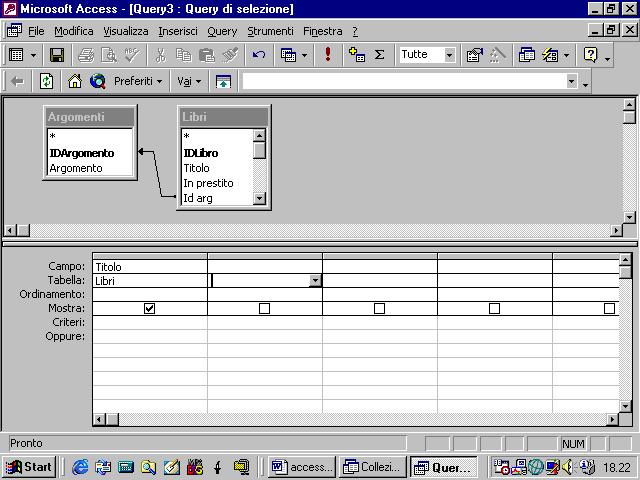Click the volume speaker tray icon
640x480 pixels.
pos(567,467)
